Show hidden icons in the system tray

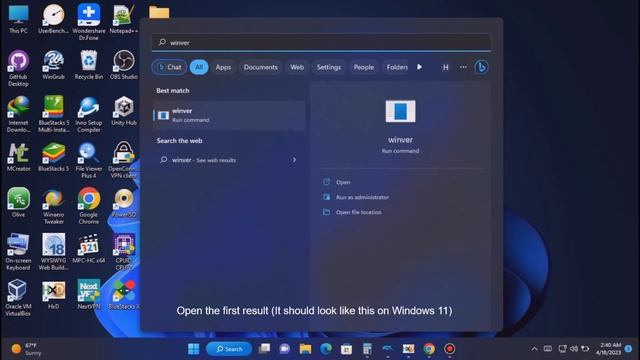pyautogui.click(x=534, y=349)
